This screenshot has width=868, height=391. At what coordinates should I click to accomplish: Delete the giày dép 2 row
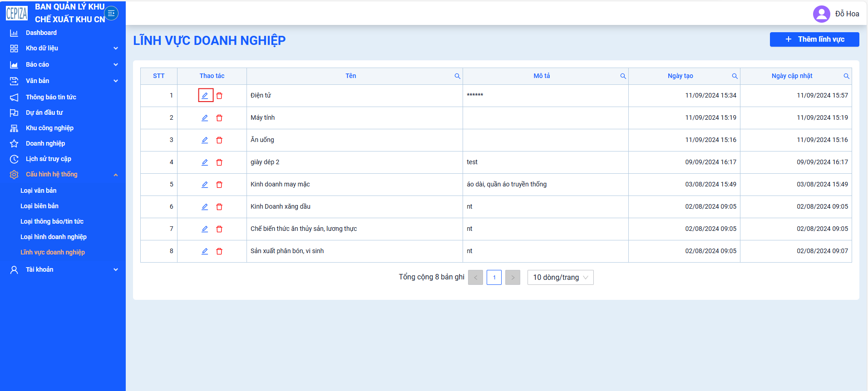pyautogui.click(x=219, y=162)
